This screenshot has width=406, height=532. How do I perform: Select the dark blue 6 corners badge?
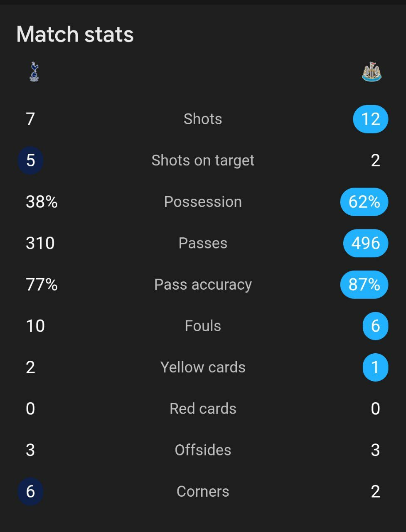(x=30, y=491)
